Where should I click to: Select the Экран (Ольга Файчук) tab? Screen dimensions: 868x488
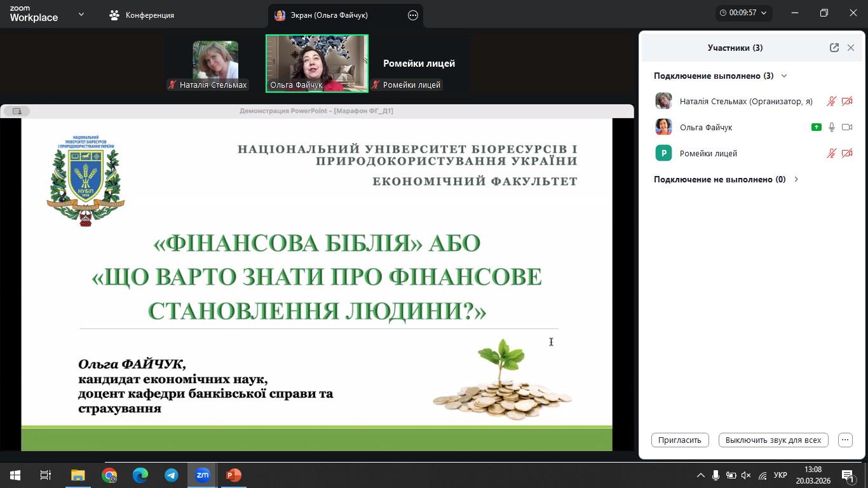[329, 15]
